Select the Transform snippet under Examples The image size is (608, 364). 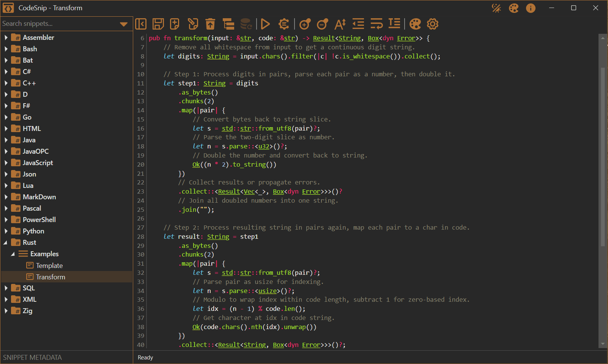50,277
